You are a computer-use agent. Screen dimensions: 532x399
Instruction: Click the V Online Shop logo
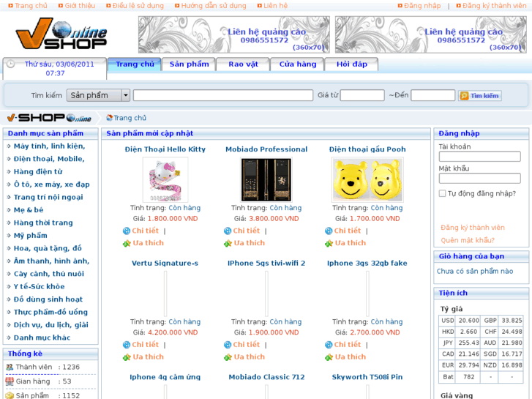point(61,34)
